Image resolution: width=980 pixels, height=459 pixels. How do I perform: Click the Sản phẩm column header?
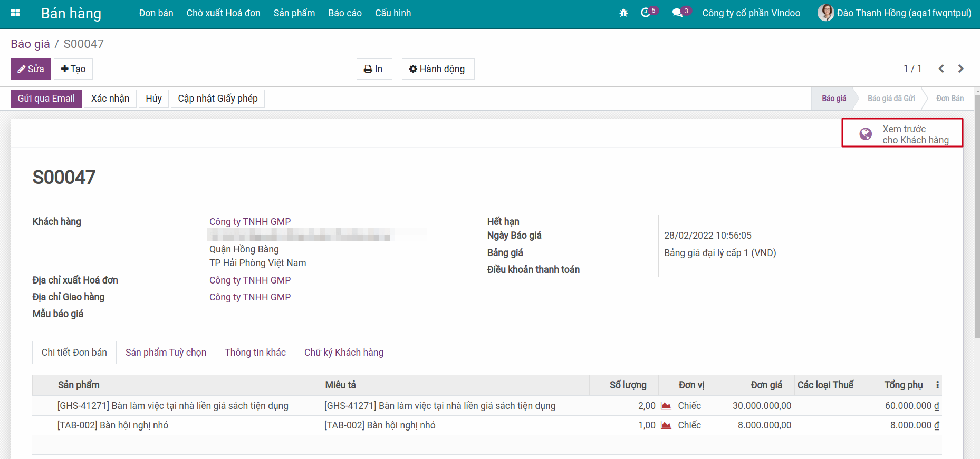[188, 385]
